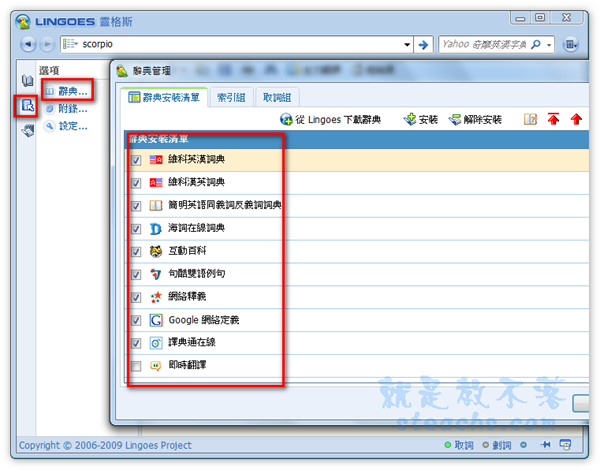Click the 安裝 button
Viewport: 600px width, 470px height.
[421, 120]
